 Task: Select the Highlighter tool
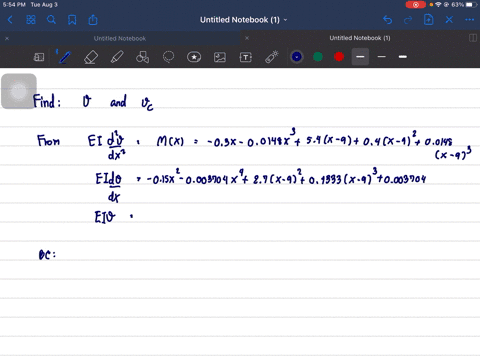117,57
